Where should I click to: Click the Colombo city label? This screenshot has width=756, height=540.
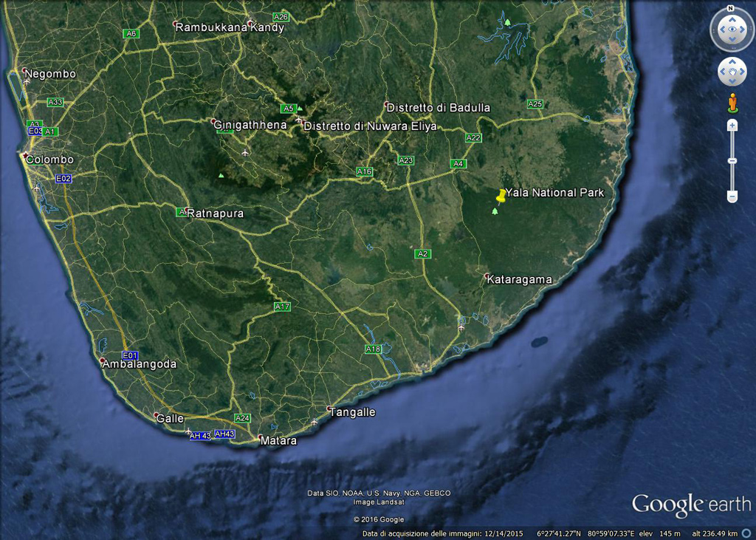click(49, 160)
